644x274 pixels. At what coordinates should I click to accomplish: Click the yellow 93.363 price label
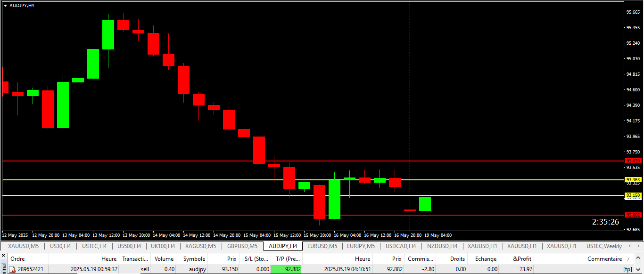point(633,180)
